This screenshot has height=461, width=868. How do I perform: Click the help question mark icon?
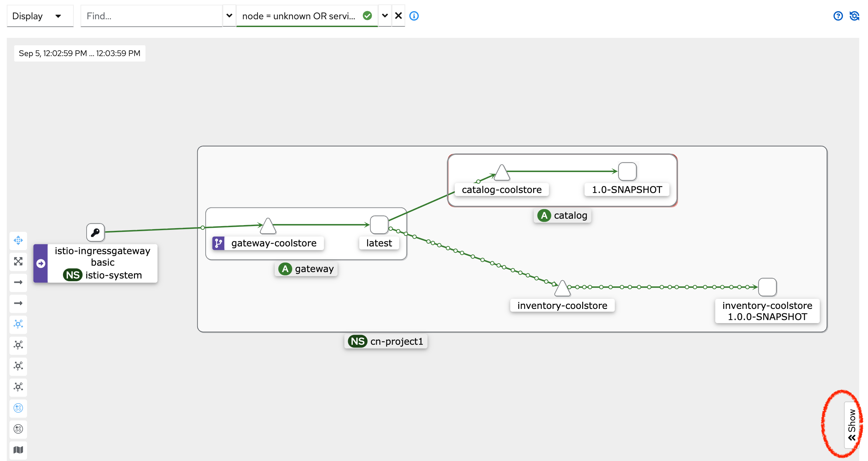[838, 16]
